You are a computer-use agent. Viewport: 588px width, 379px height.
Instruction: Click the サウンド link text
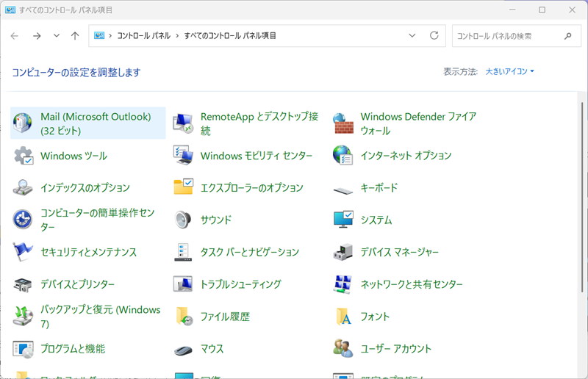pos(216,220)
